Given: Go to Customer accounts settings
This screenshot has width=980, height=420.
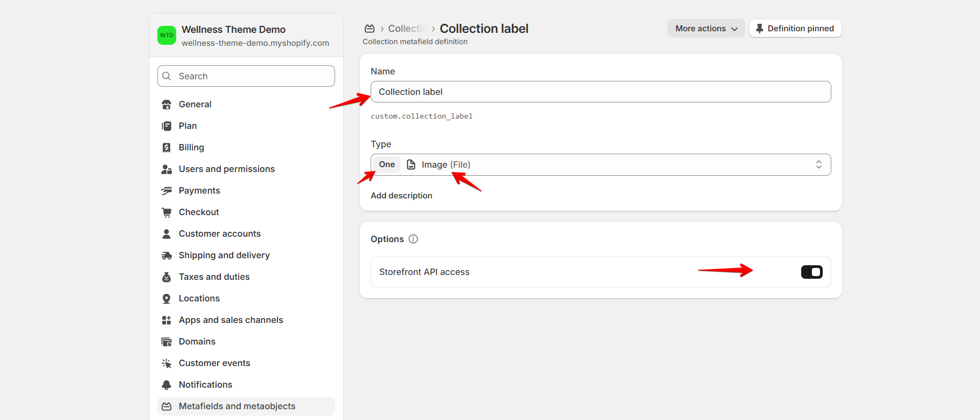Looking at the screenshot, I should click(x=219, y=234).
